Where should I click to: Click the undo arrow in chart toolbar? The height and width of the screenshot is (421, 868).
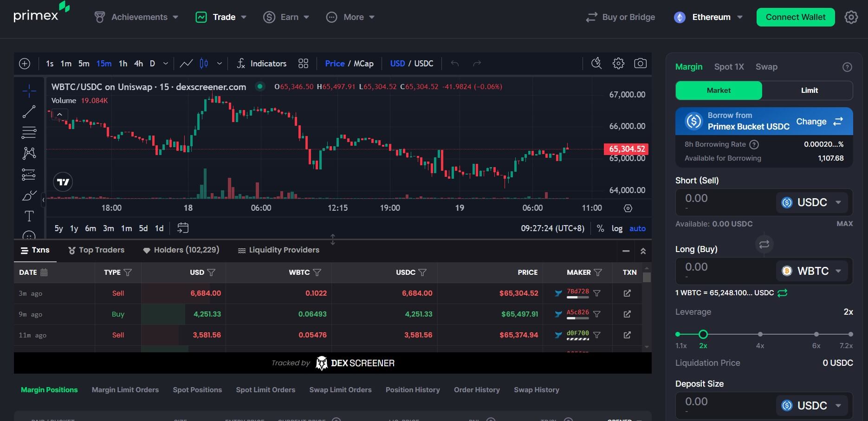coord(455,64)
